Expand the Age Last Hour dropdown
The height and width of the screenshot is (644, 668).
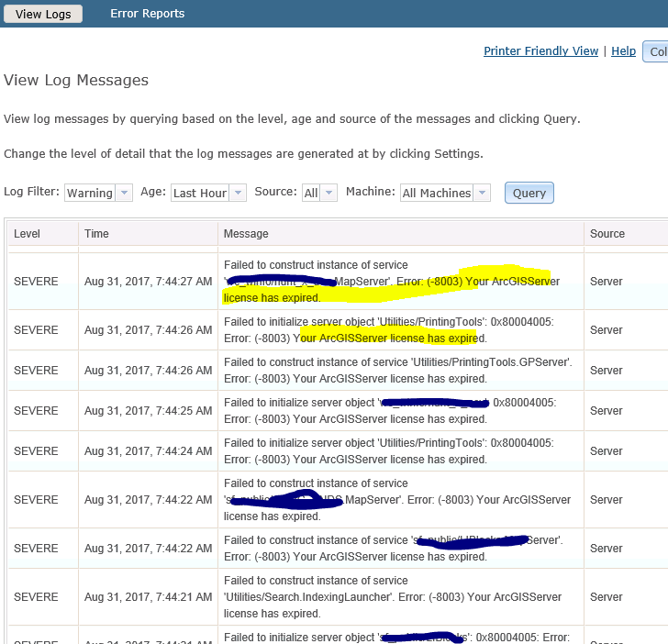208,193
